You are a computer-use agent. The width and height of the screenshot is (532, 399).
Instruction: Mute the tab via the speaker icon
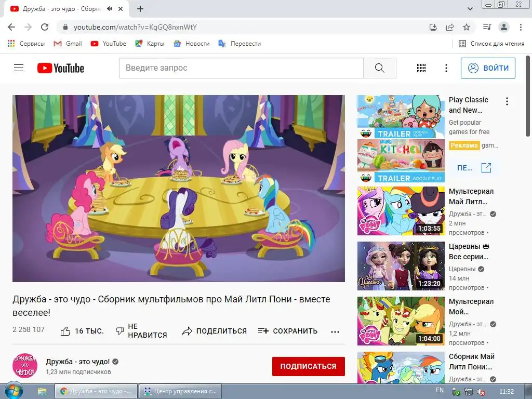pyautogui.click(x=109, y=9)
